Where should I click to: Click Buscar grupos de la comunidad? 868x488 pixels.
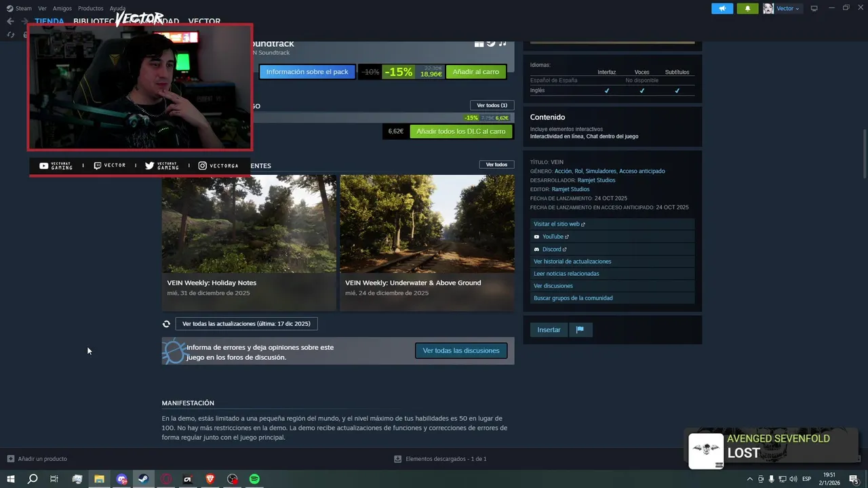point(573,298)
